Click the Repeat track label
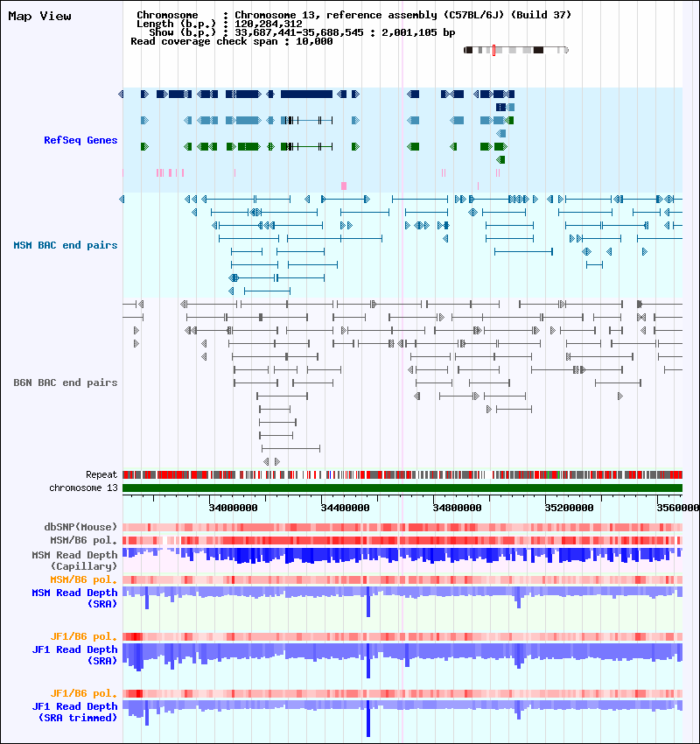The image size is (700, 744). [101, 474]
